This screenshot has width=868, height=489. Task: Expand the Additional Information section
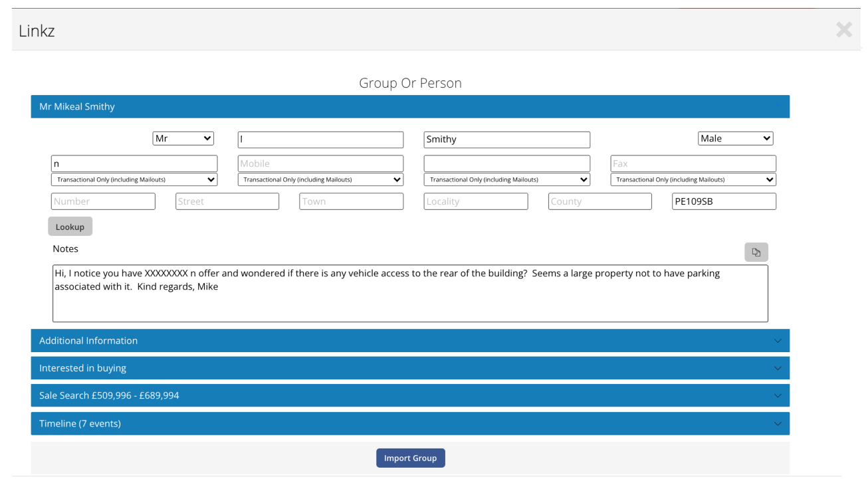[410, 341]
